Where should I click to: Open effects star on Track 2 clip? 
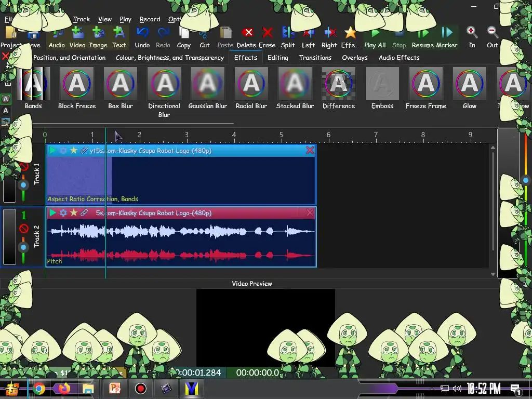pos(74,212)
